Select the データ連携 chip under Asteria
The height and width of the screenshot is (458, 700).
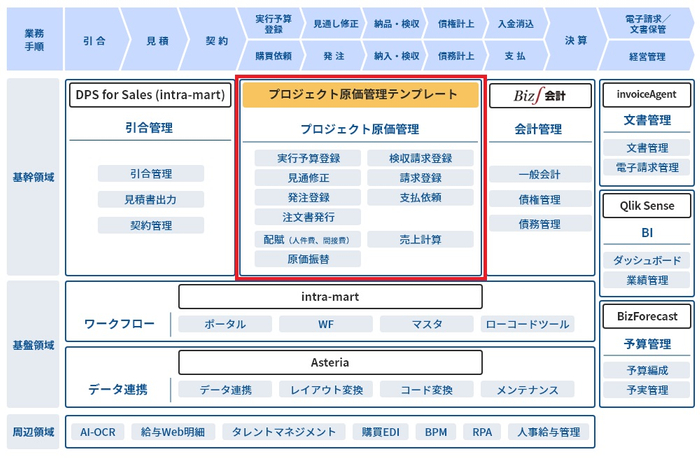(x=225, y=390)
